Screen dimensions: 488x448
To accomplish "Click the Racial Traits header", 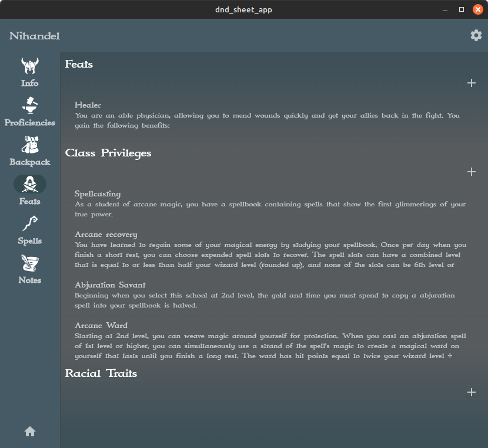I will 102,373.
